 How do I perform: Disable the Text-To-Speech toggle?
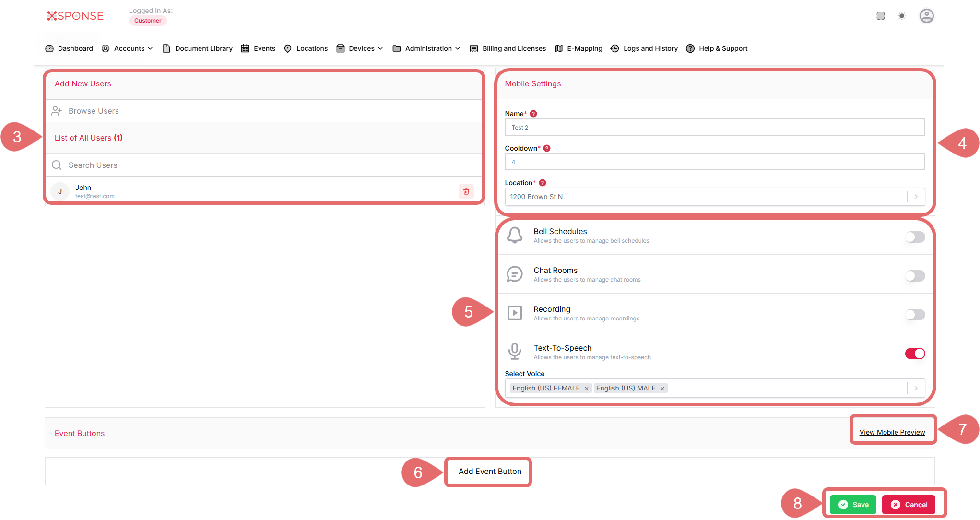(914, 354)
